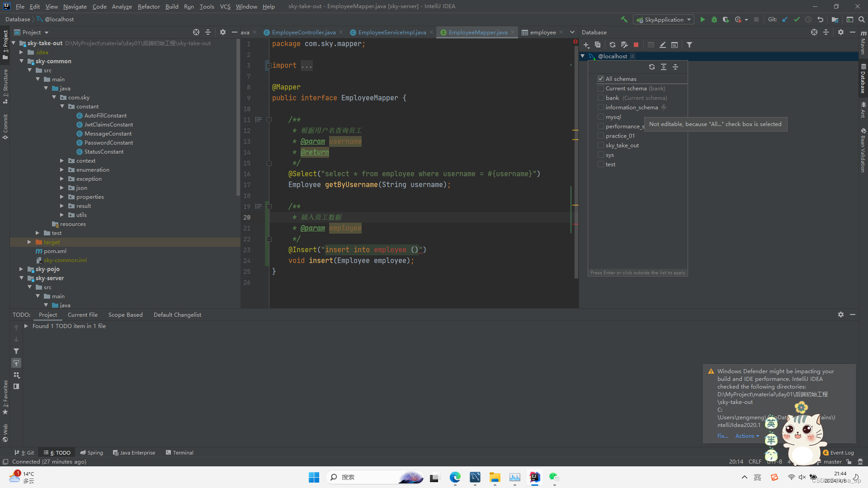This screenshot has height=488, width=868.
Task: Filter database objects funnel icon
Action: click(689, 45)
